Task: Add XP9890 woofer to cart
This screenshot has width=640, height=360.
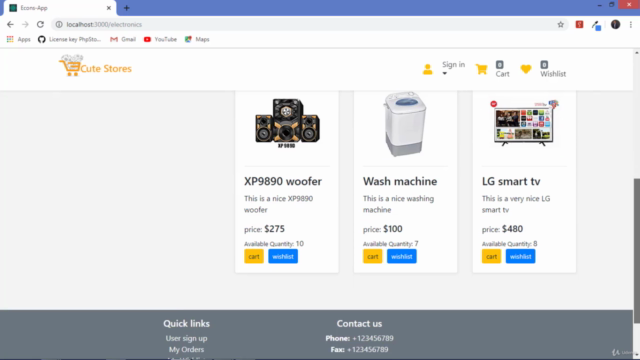Action: pos(254,256)
